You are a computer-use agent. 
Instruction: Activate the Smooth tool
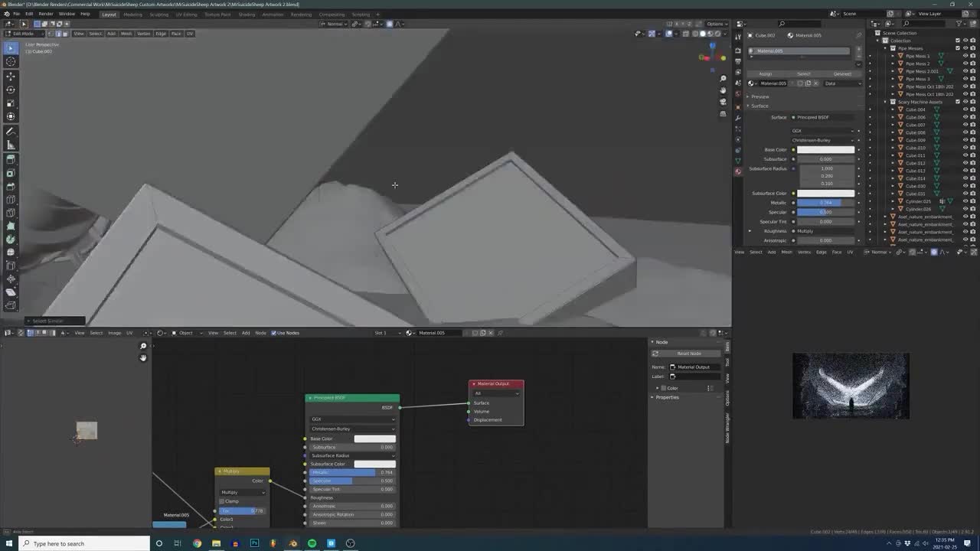click(11, 252)
